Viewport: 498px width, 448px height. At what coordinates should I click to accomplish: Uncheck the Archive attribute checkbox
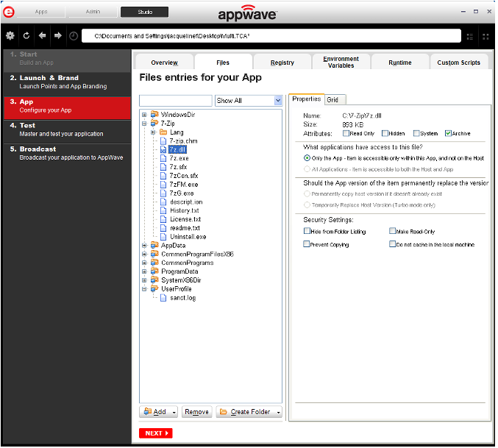[x=448, y=133]
